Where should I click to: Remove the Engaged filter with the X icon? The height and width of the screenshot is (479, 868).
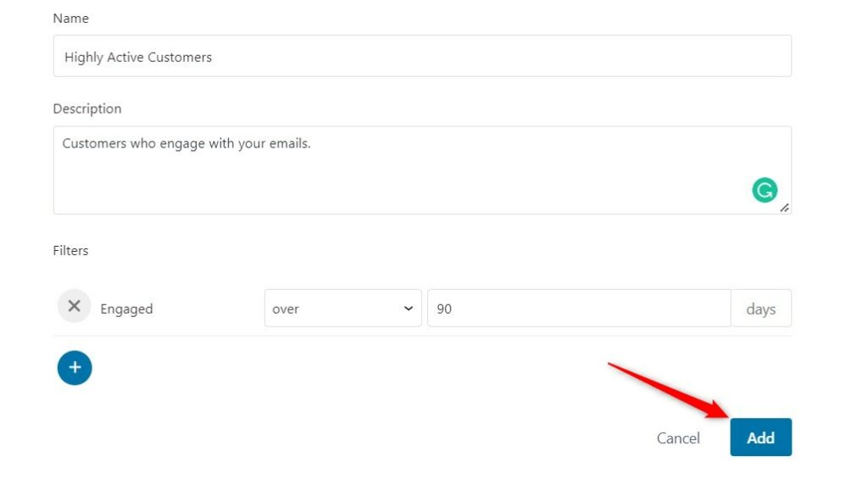coord(75,306)
